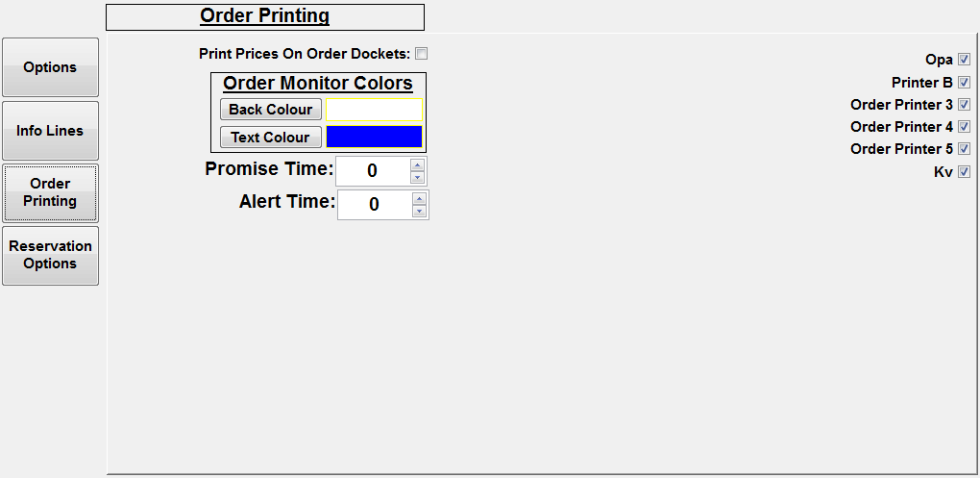This screenshot has width=980, height=478.
Task: Toggle Order Printer 4 checkbox
Action: [x=965, y=127]
